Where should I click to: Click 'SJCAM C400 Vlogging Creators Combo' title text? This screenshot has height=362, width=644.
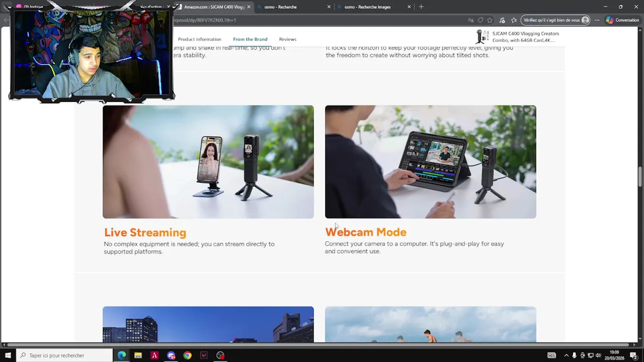pyautogui.click(x=526, y=37)
